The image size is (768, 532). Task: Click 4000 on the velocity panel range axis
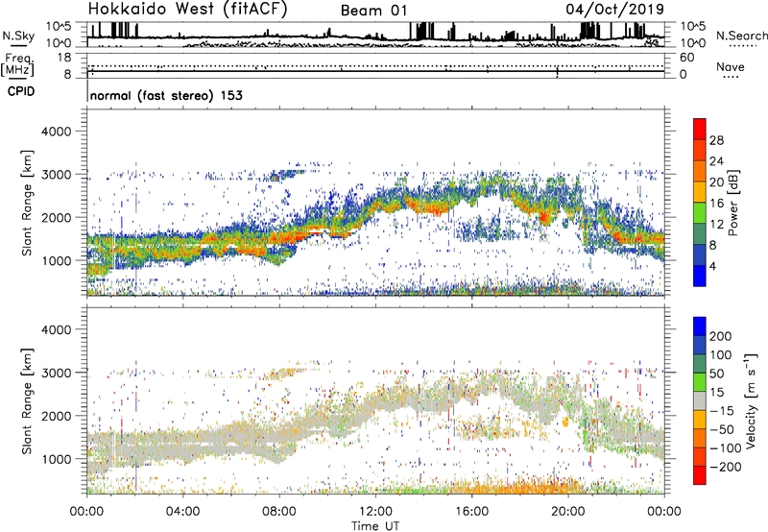(x=57, y=329)
